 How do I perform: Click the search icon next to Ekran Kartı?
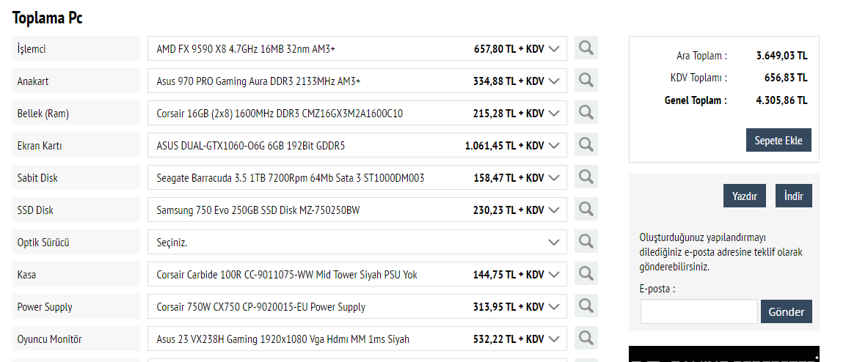(x=586, y=145)
